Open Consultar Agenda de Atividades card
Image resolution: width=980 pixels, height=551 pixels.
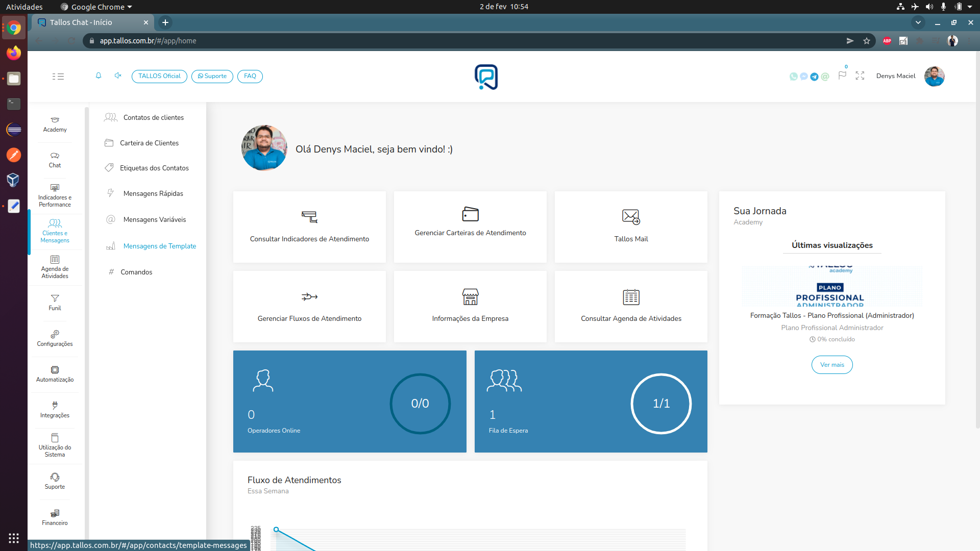(x=631, y=307)
